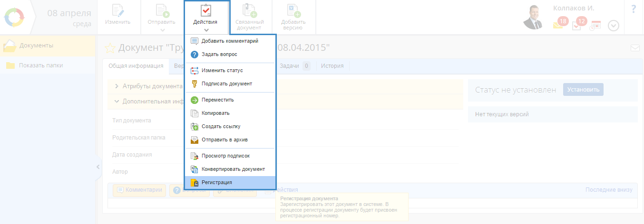Click the pages icon beside Копировать
This screenshot has height=224, width=644.
(194, 113)
